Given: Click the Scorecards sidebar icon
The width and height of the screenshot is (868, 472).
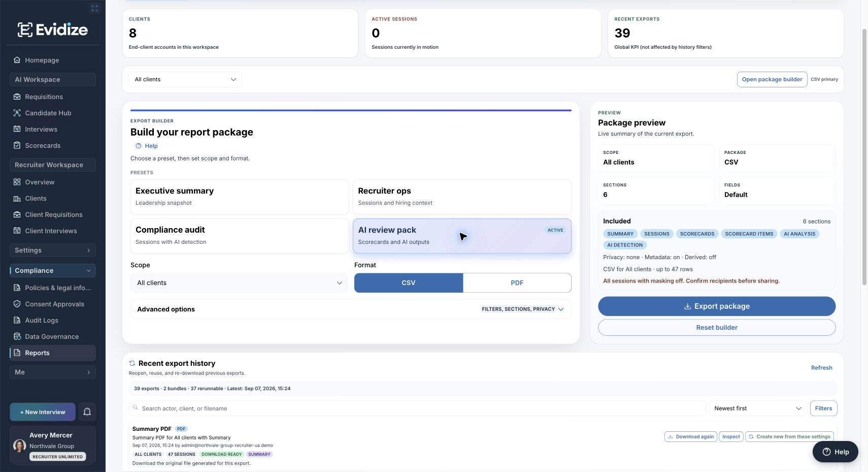Looking at the screenshot, I should (17, 145).
